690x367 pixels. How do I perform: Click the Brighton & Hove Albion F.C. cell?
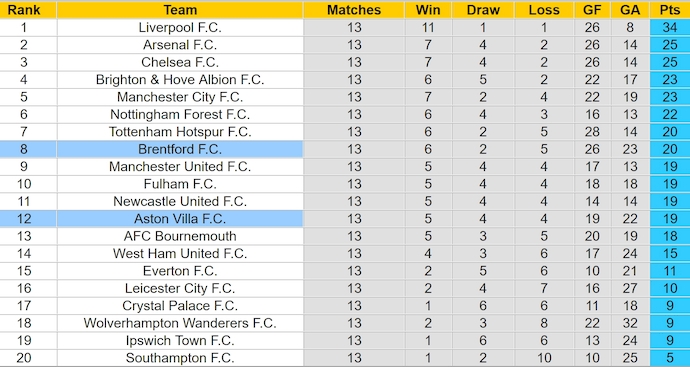pyautogui.click(x=180, y=80)
